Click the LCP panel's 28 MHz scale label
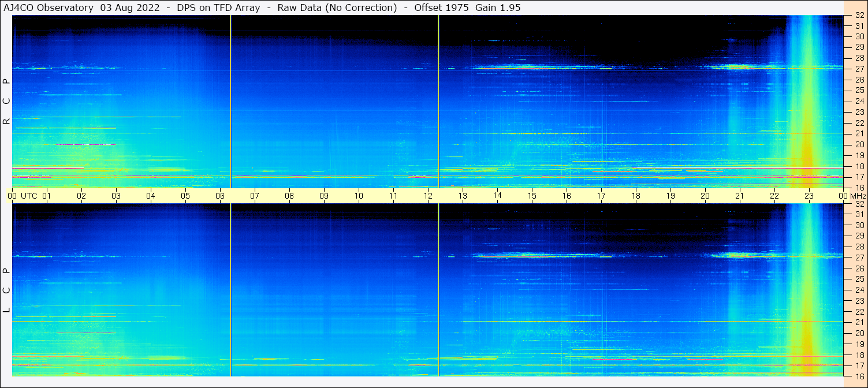 pos(859,247)
